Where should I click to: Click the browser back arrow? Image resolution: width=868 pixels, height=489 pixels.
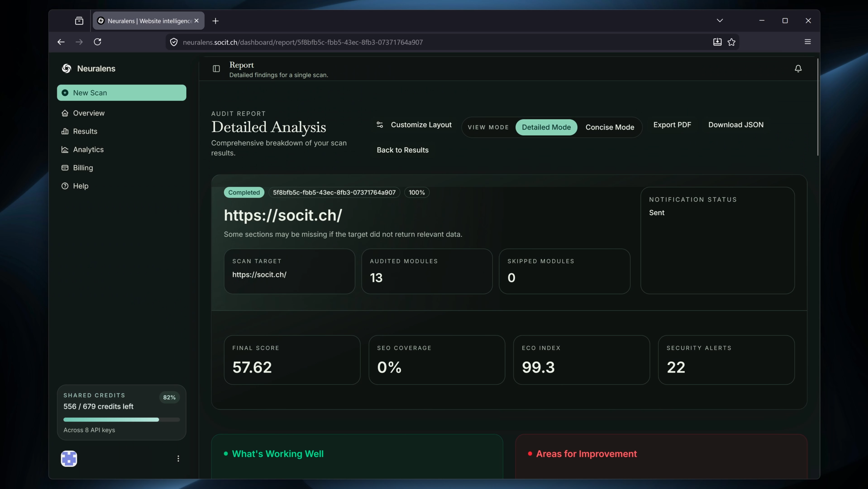click(61, 42)
